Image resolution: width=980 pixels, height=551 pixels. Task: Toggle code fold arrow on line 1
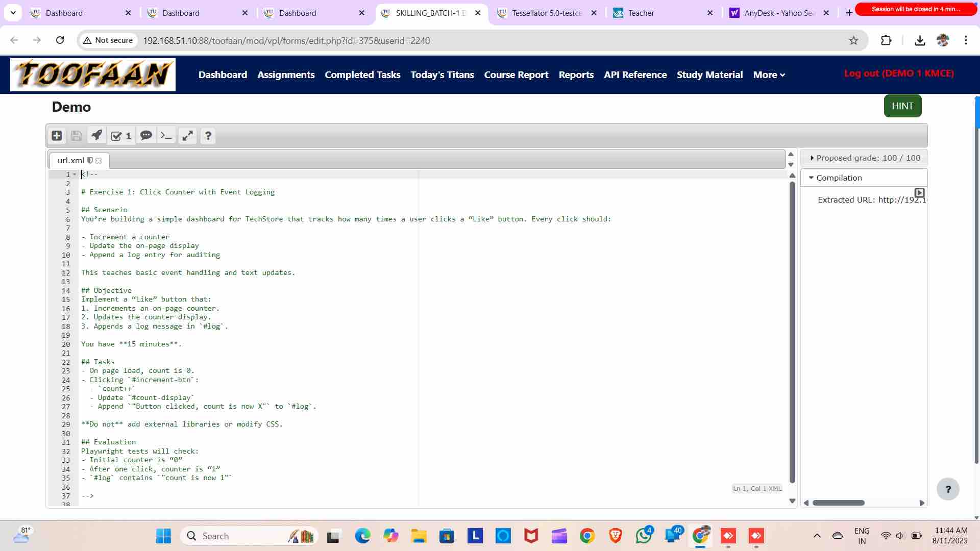tap(75, 174)
